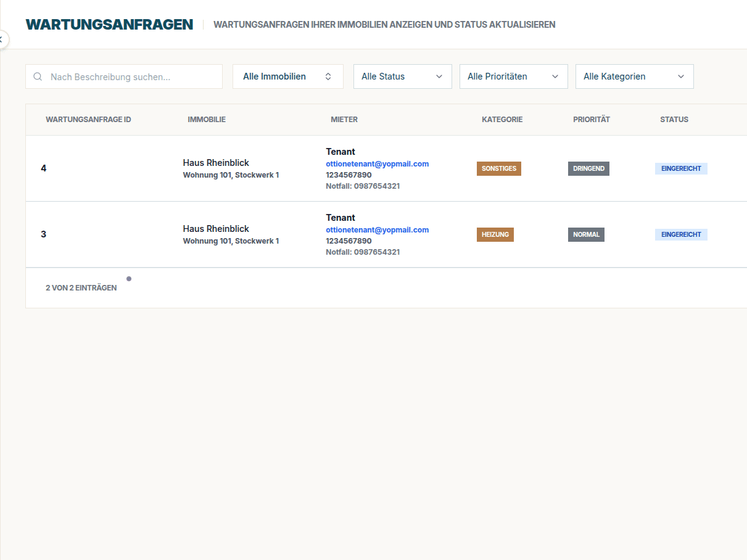Expand the Alle Kategorien filter
This screenshot has width=747, height=560.
coord(634,76)
